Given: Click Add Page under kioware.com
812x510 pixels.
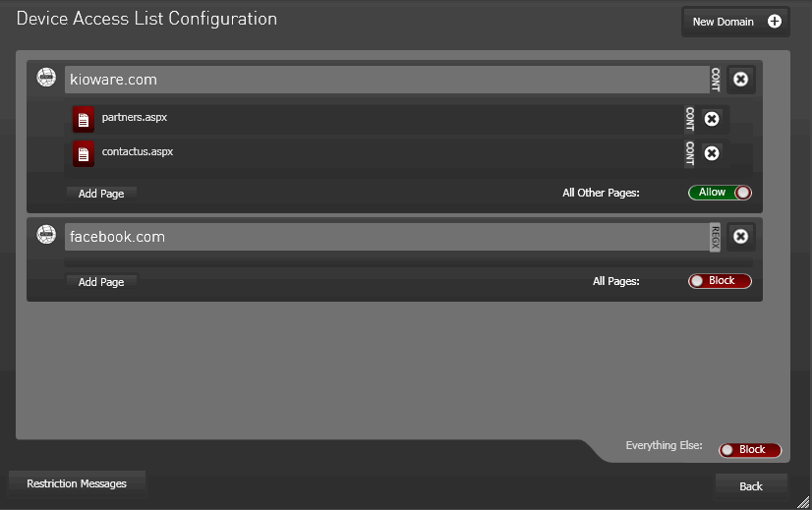Looking at the screenshot, I should (101, 194).
